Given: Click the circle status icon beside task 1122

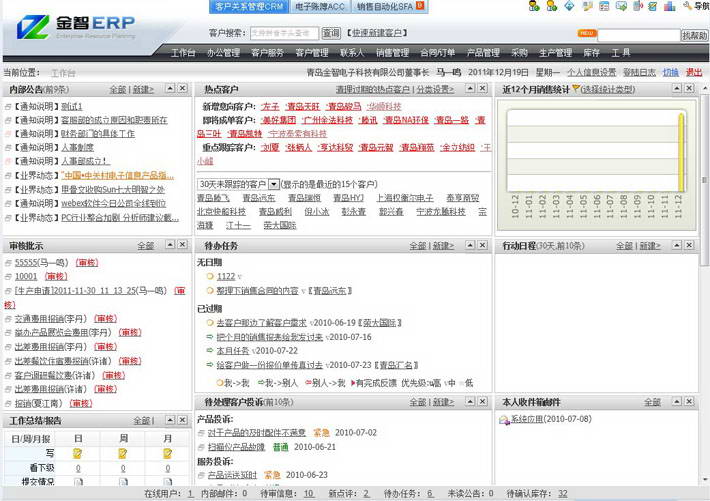Looking at the screenshot, I should 210,276.
